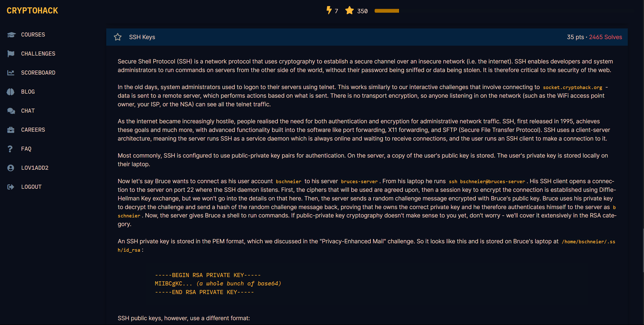644x325 pixels.
Task: Toggle favorite star for SSH Keys
Action: pyautogui.click(x=118, y=37)
